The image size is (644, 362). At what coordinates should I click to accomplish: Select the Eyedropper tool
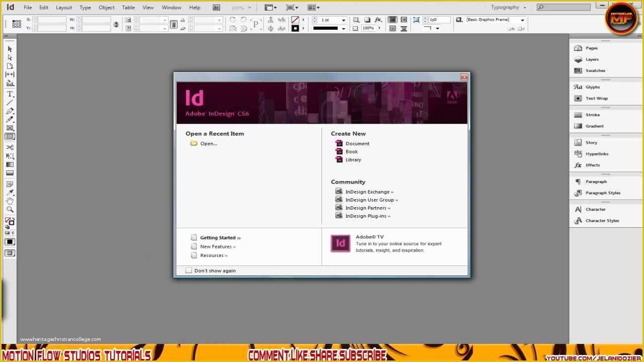10,193
